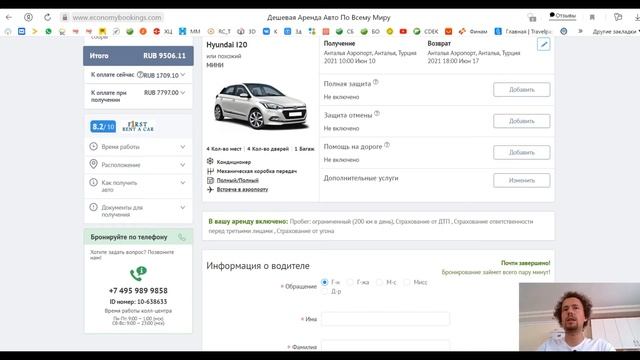Image resolution: width=640 pixels, height=360 pixels.
Task: Open the 3D bookmark
Action: 247,31
